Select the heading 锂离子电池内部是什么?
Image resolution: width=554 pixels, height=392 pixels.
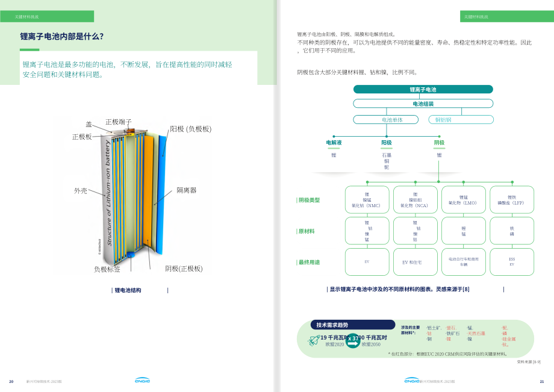[62, 36]
